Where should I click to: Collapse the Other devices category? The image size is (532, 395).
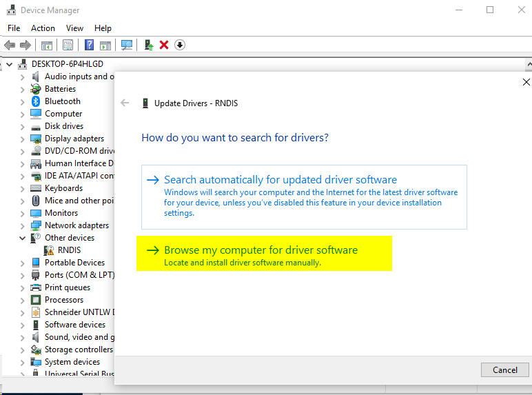(x=22, y=239)
